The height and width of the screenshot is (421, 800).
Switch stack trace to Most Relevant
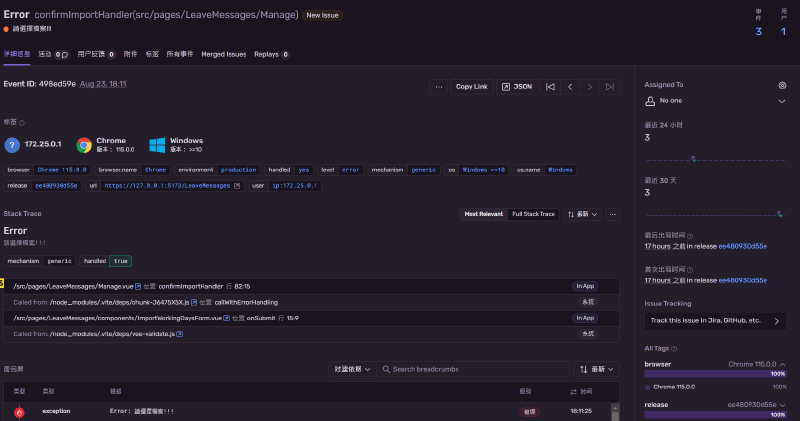click(x=484, y=214)
